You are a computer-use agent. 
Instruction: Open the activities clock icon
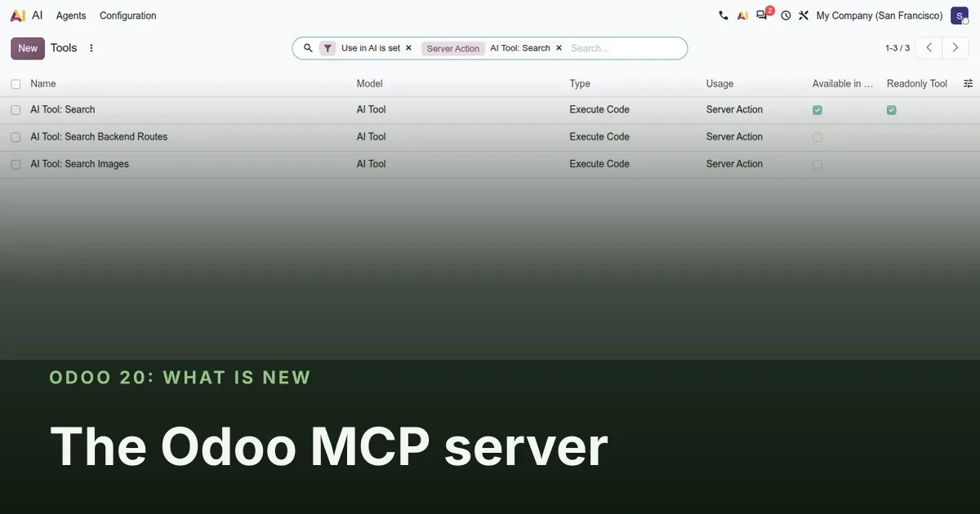pyautogui.click(x=786, y=16)
